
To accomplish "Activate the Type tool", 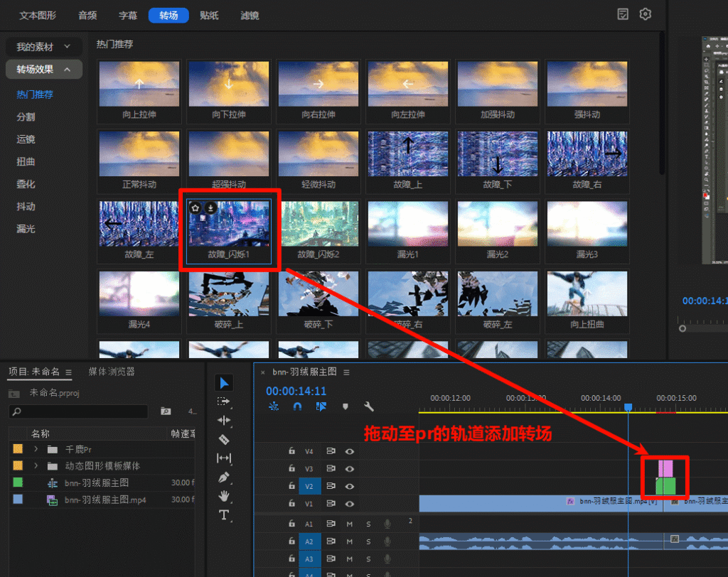I will pos(224,515).
